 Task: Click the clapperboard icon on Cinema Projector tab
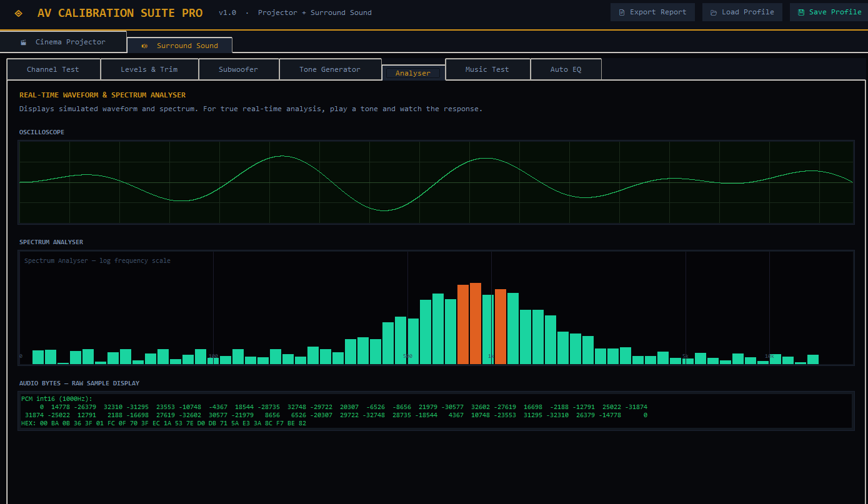coord(24,42)
